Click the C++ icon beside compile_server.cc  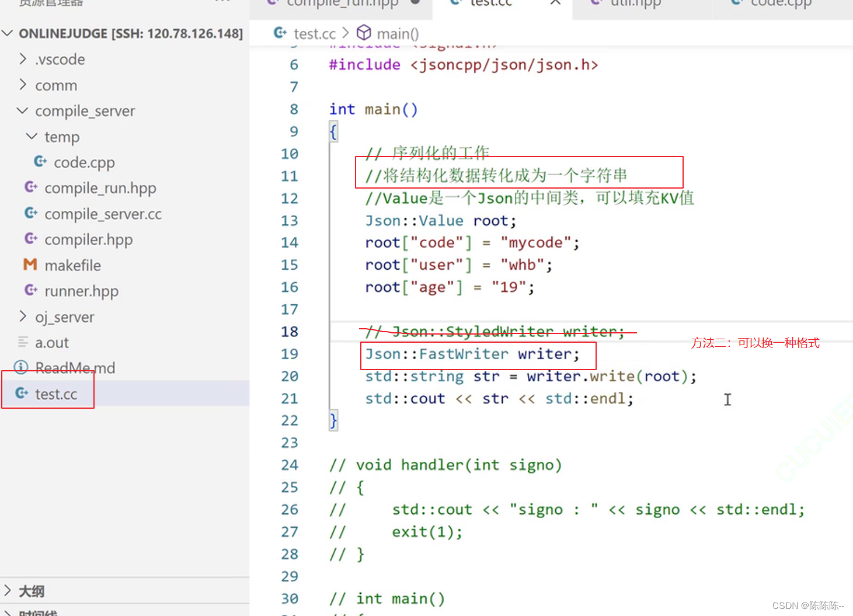pyautogui.click(x=31, y=213)
